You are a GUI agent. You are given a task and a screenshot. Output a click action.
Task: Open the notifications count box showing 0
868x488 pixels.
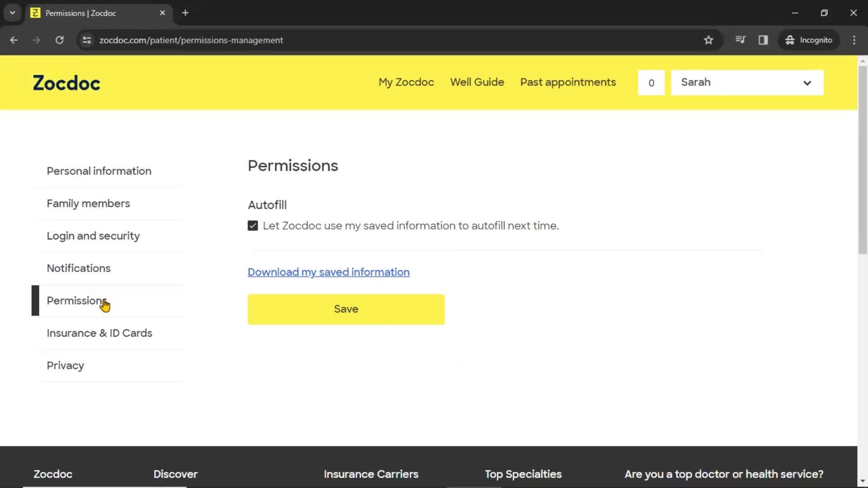click(x=651, y=83)
